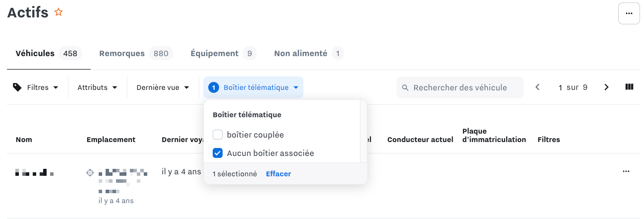Screen dimensions: 644x219
Task: Click the search magnifier icon
Action: 405,88
